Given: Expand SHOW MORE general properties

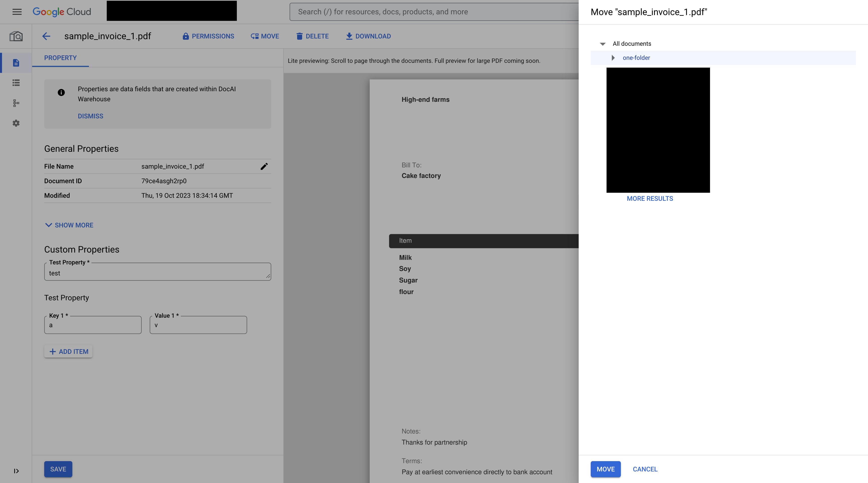Looking at the screenshot, I should point(69,225).
